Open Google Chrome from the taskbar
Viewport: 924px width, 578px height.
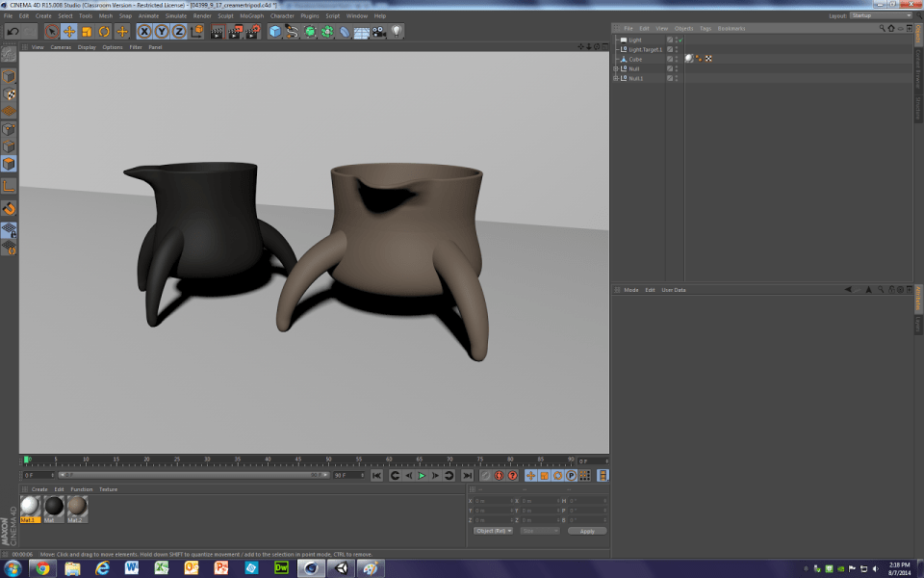coord(42,568)
